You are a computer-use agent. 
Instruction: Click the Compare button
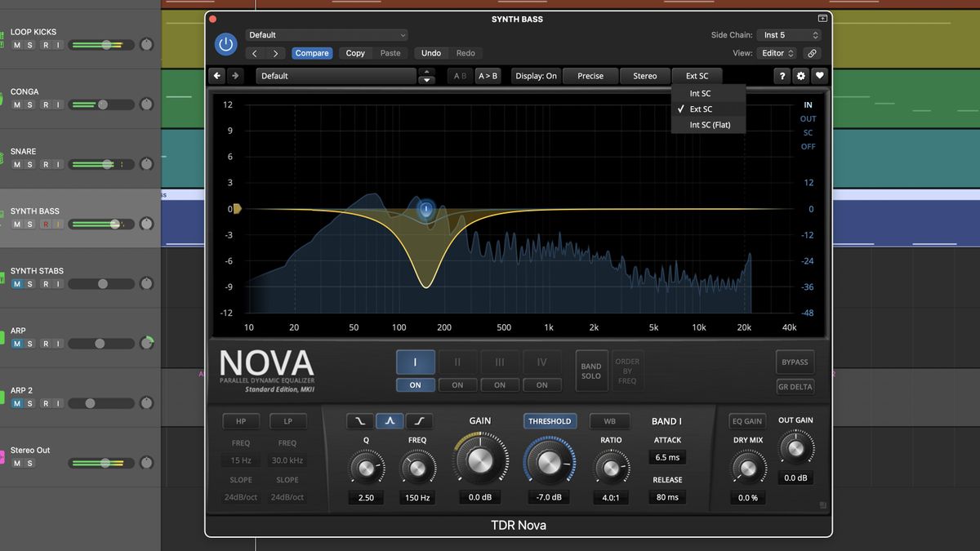click(312, 53)
